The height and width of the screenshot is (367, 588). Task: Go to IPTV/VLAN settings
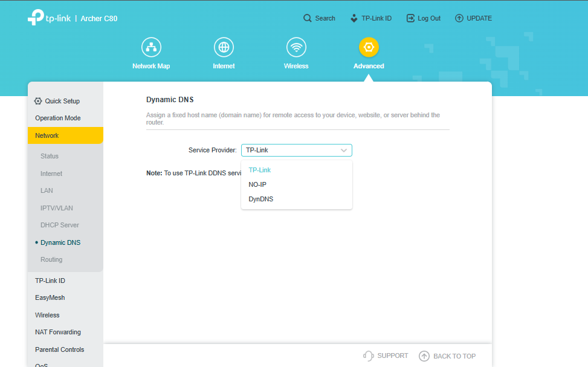(57, 208)
